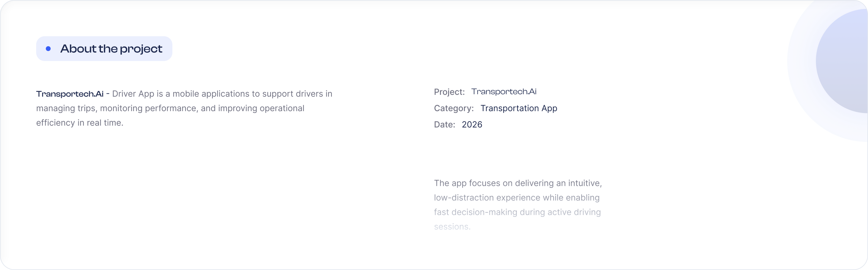Viewport: 868px width, 270px height.
Task: Click the Driver App description paragraph
Action: pos(184,108)
